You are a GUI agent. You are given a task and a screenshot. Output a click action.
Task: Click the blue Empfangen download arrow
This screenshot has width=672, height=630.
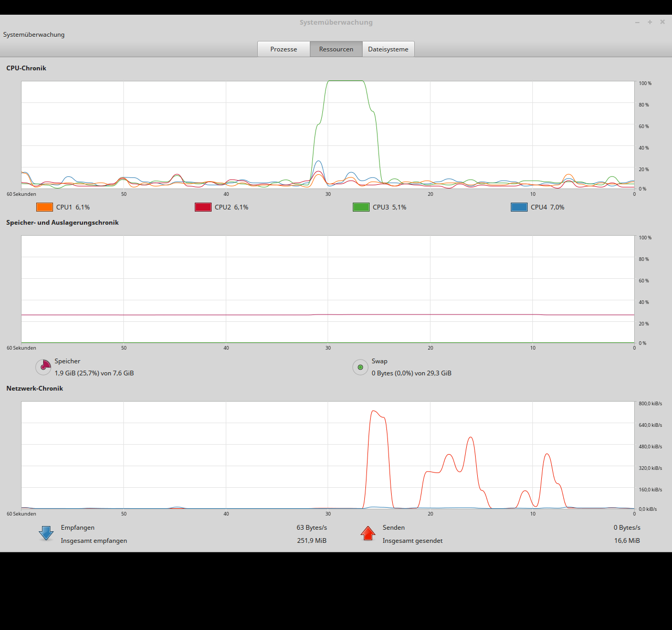(x=46, y=533)
